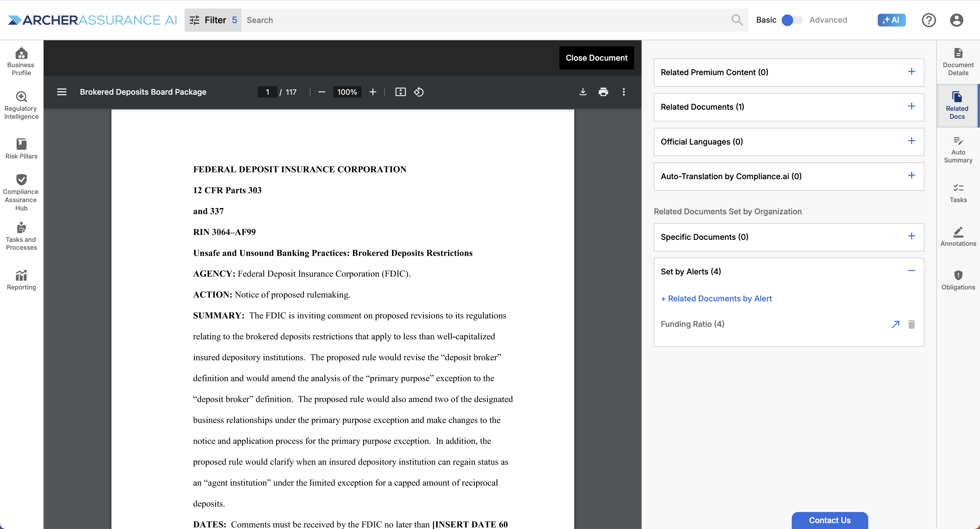Open the Filter button with 5 filters
Image resolution: width=980 pixels, height=529 pixels.
point(213,20)
